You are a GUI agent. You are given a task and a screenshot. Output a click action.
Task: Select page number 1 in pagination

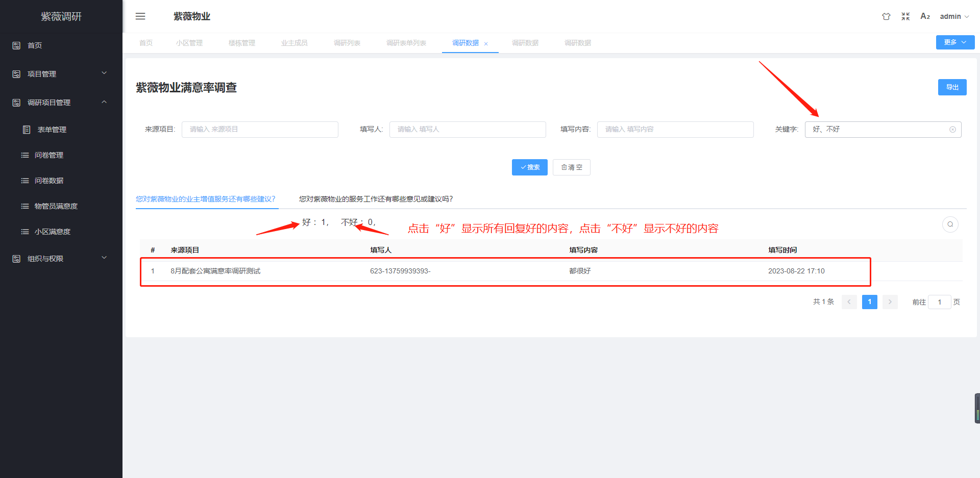(x=870, y=302)
